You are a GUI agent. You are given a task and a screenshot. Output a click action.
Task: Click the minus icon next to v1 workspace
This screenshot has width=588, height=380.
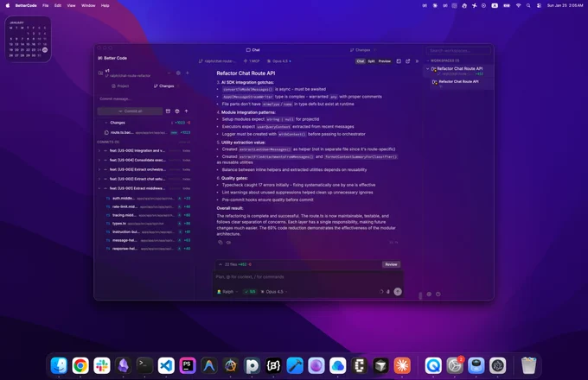tap(169, 73)
